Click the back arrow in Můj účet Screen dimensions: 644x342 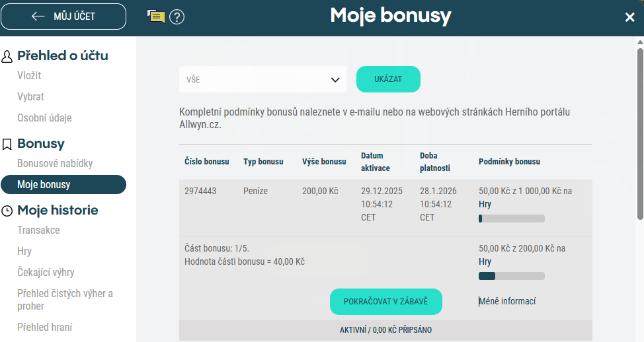point(38,17)
